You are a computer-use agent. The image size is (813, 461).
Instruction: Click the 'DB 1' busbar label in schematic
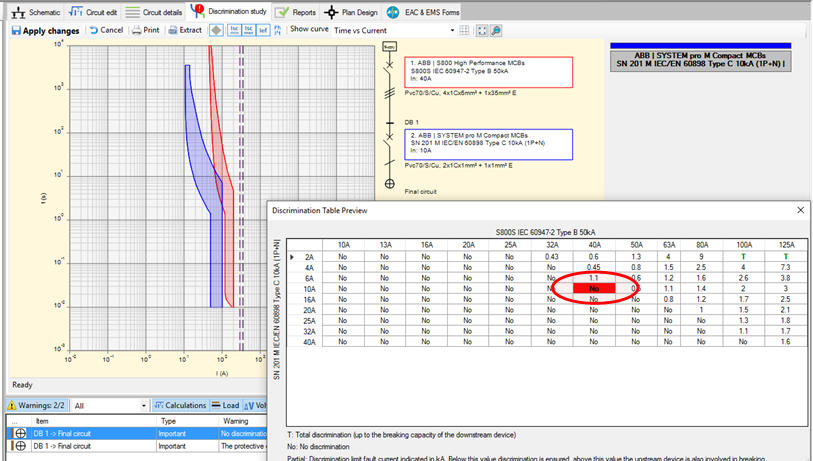411,122
